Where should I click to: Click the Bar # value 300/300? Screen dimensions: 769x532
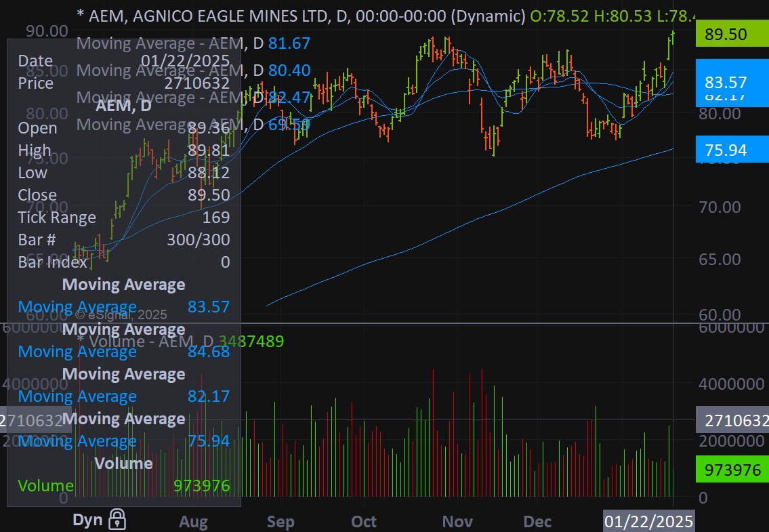click(198, 239)
